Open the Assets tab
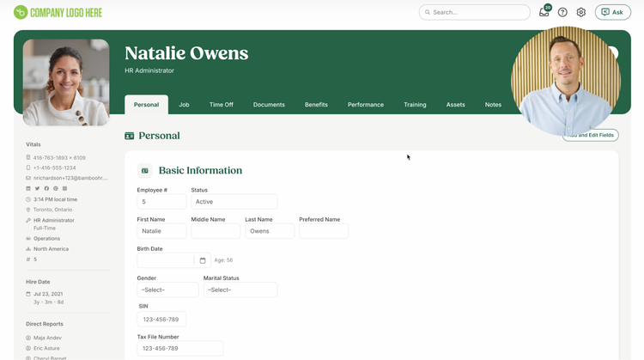Image resolution: width=644 pixels, height=360 pixels. (x=455, y=105)
